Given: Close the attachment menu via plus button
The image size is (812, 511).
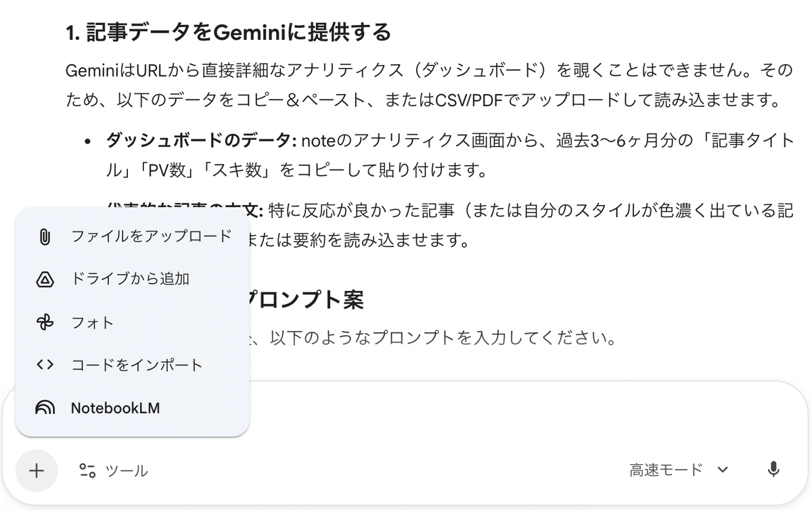Looking at the screenshot, I should tap(37, 470).
